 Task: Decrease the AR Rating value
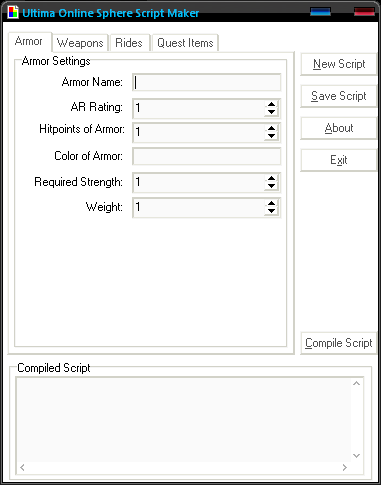pyautogui.click(x=271, y=112)
